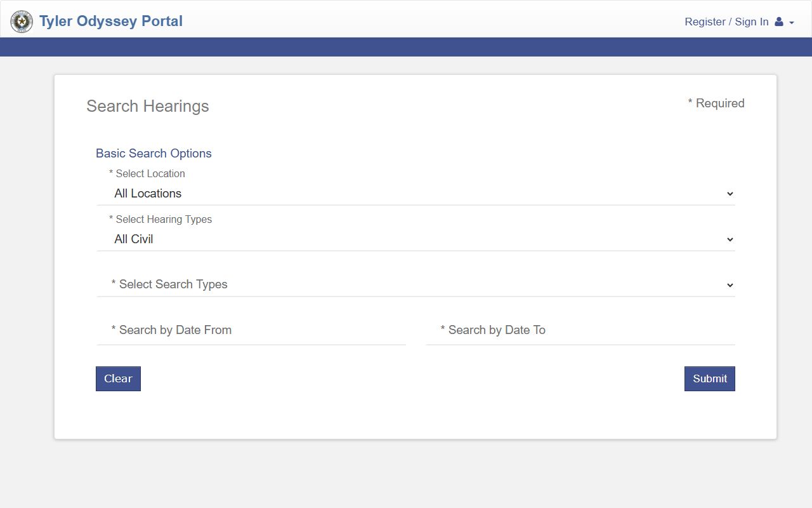Click the * Select Hearing Types label
812x508 pixels.
[160, 219]
